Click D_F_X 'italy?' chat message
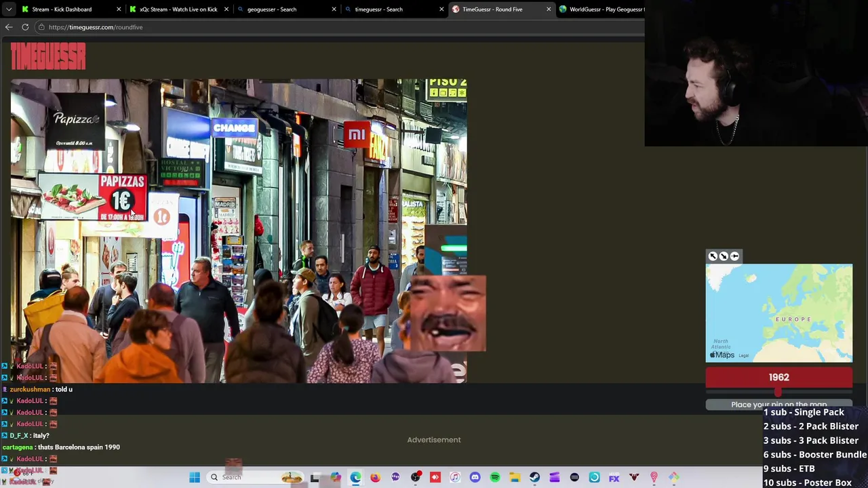 (x=26, y=436)
